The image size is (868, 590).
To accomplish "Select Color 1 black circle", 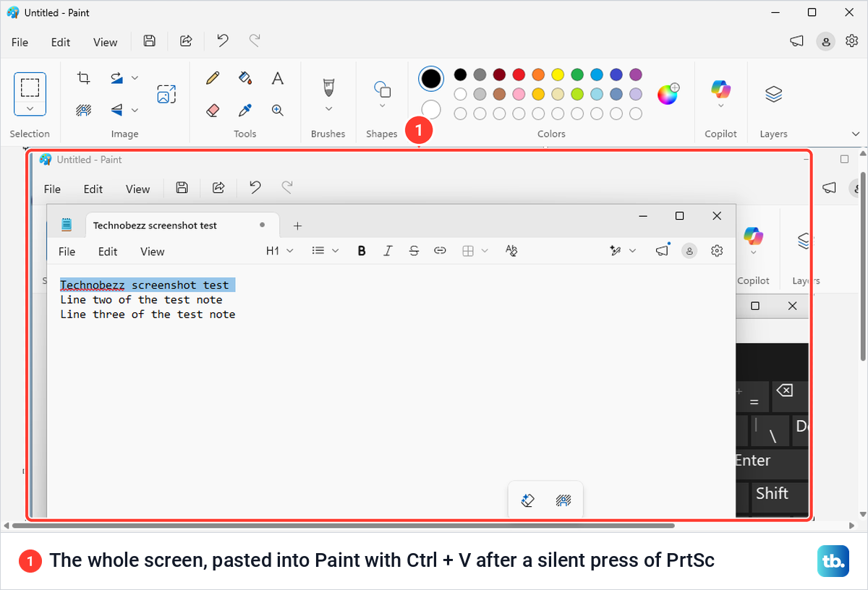I will 431,79.
